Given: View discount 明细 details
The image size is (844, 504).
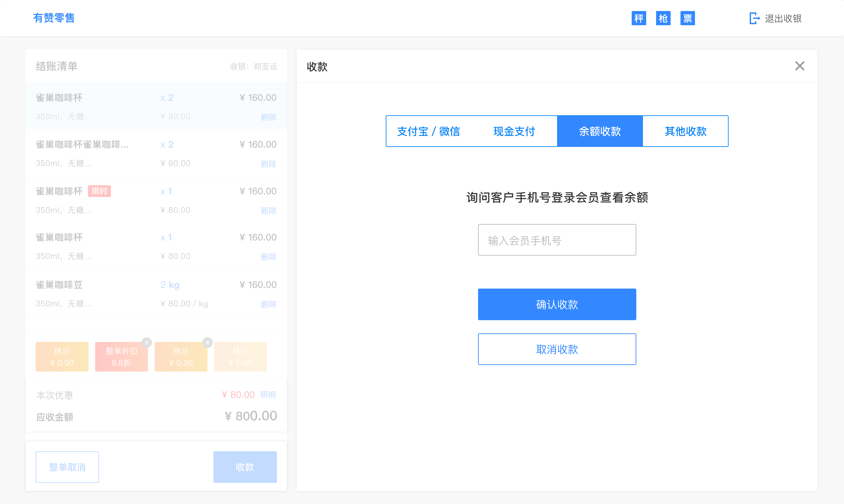Looking at the screenshot, I should (x=268, y=395).
